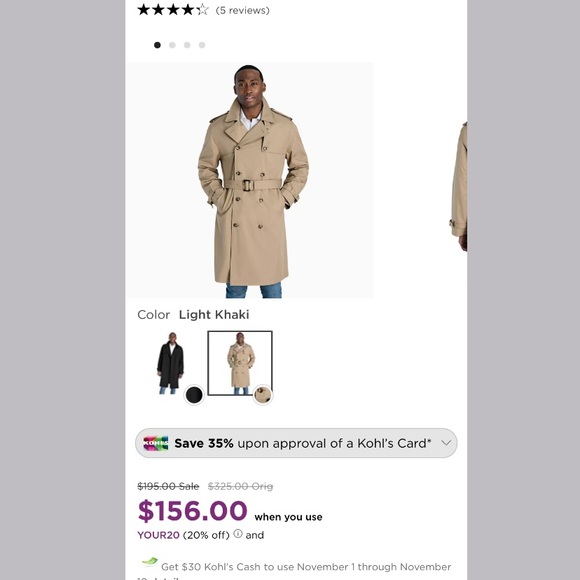Select the fourth carousel dot indicator
580x580 pixels.
point(202,45)
